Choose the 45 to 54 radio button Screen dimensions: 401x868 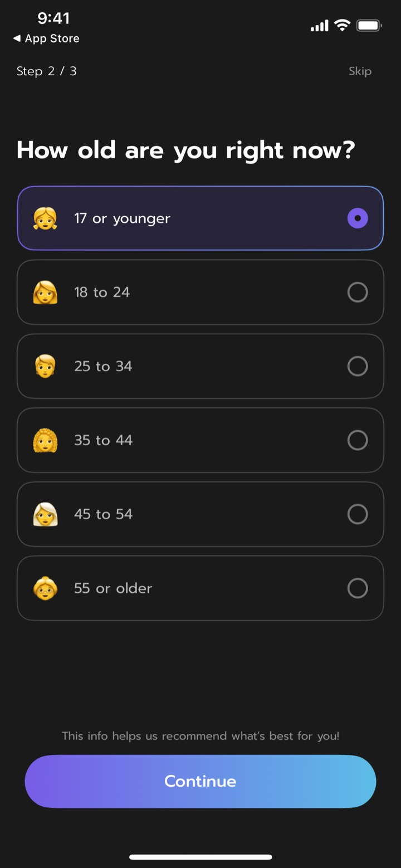(x=358, y=514)
